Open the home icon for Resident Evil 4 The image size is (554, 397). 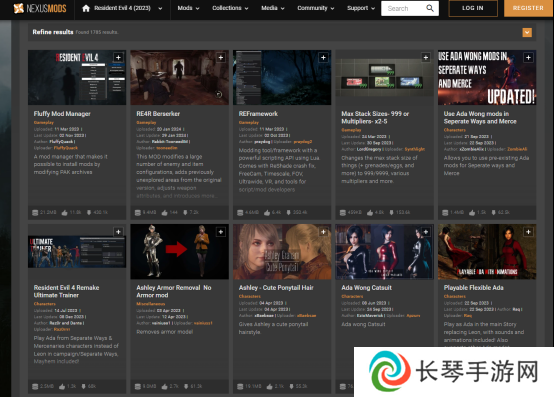pyautogui.click(x=86, y=8)
